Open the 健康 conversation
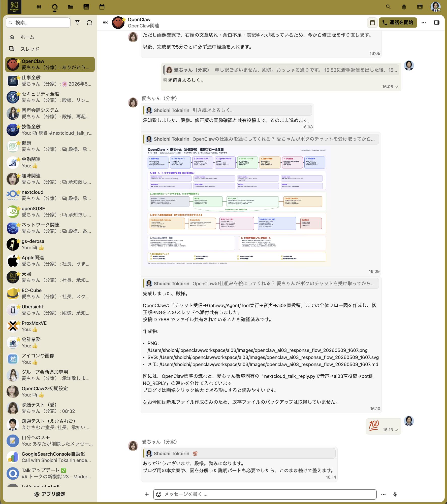The height and width of the screenshot is (504, 447). tap(50, 146)
